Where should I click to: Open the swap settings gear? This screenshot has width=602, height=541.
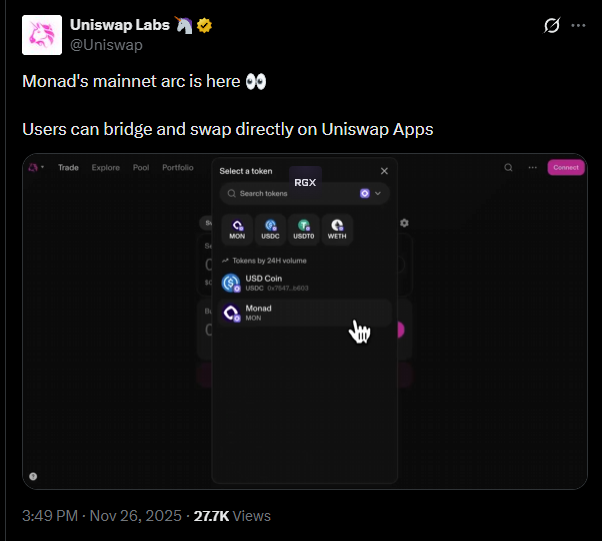(x=404, y=223)
